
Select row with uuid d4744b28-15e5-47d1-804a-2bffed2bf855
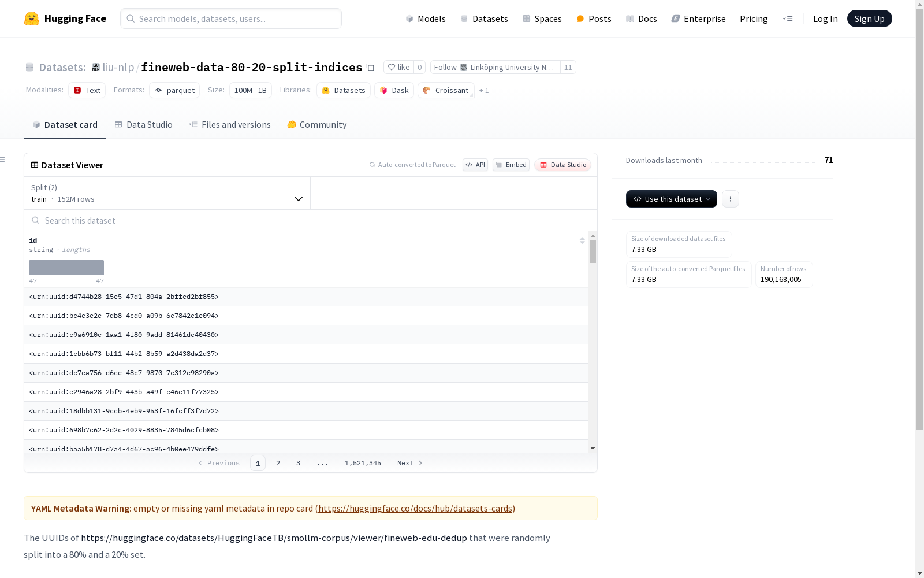pos(306,297)
